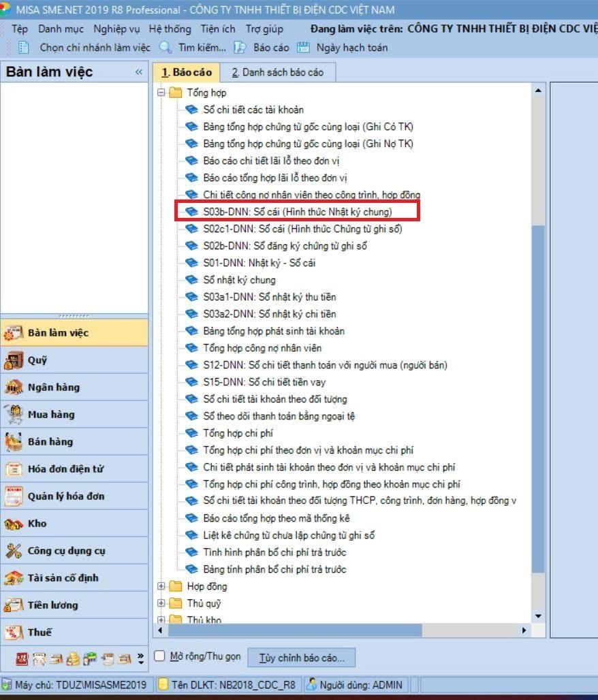The width and height of the screenshot is (598, 700).
Task: Select S01-DNN: Nhật ký - Sổ cái
Action: click(259, 263)
